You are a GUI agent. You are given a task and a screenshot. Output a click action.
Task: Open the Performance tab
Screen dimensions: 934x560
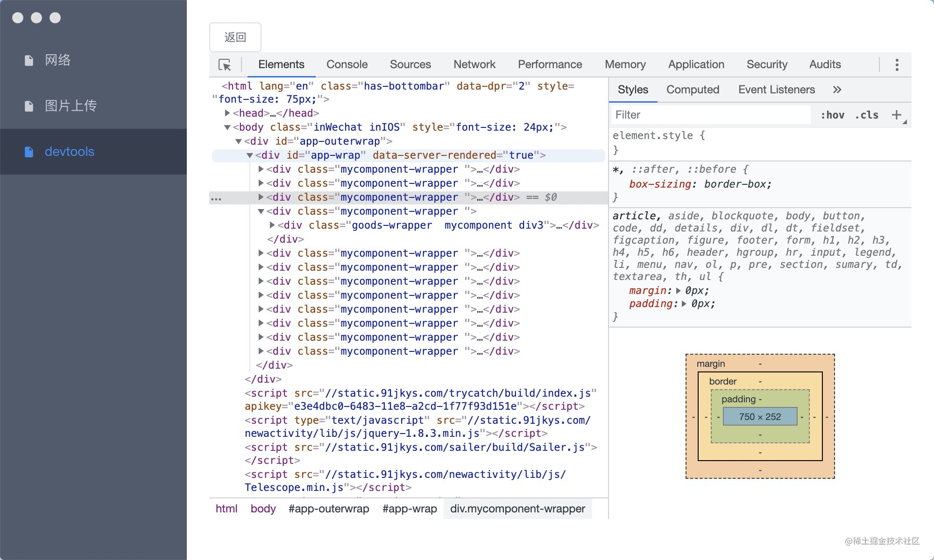click(550, 64)
